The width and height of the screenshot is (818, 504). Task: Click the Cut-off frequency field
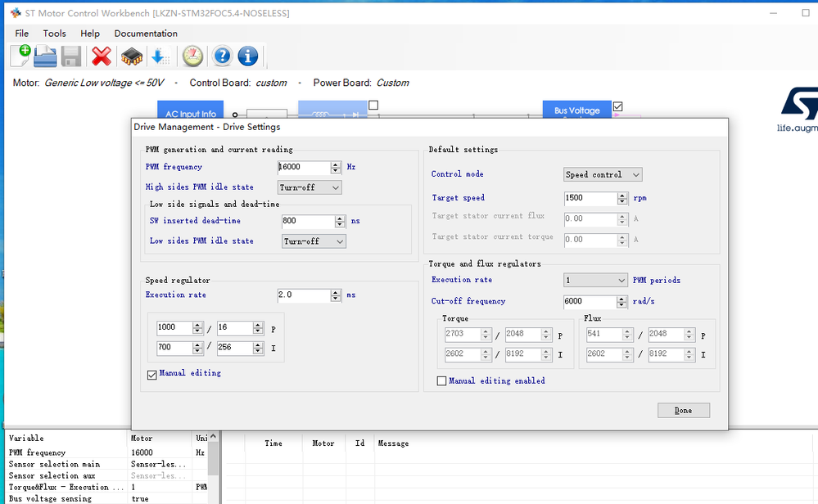[590, 301]
